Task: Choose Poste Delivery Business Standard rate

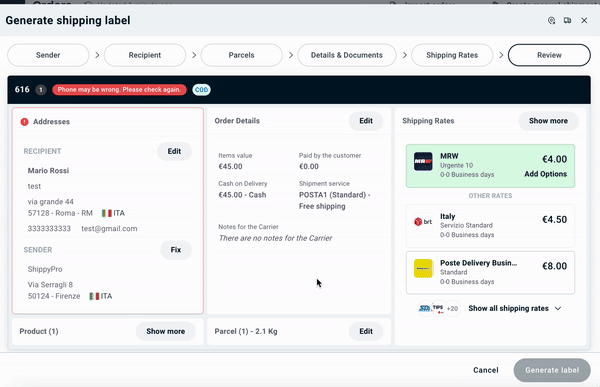Action: click(x=490, y=273)
